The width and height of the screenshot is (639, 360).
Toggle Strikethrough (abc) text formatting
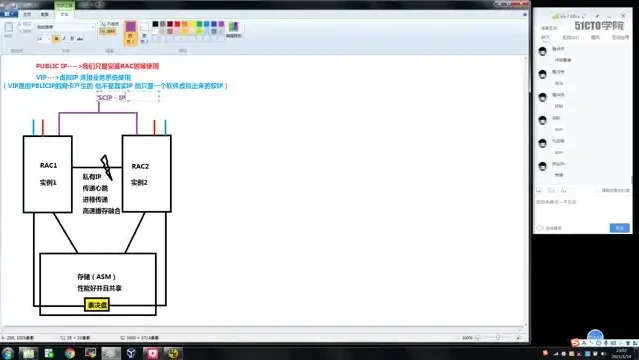[x=80, y=39]
